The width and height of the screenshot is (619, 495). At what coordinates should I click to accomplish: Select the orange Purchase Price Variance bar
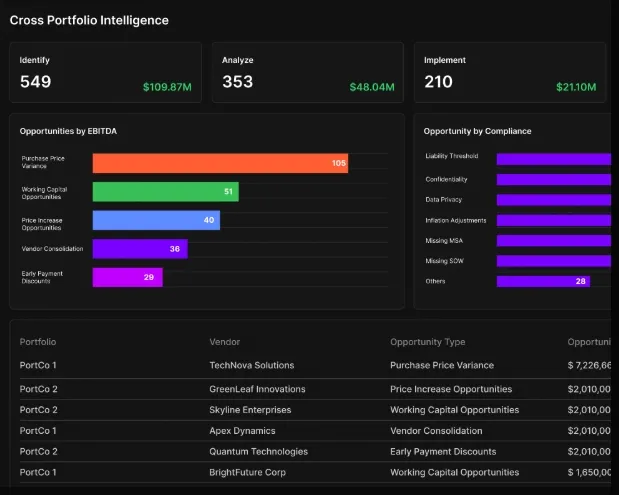click(220, 163)
